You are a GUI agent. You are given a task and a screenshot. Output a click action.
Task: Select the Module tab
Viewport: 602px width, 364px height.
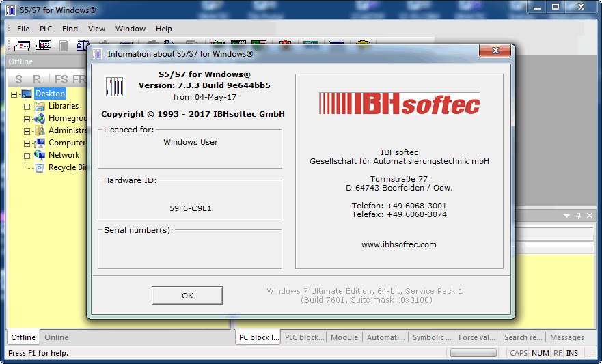[x=344, y=337]
